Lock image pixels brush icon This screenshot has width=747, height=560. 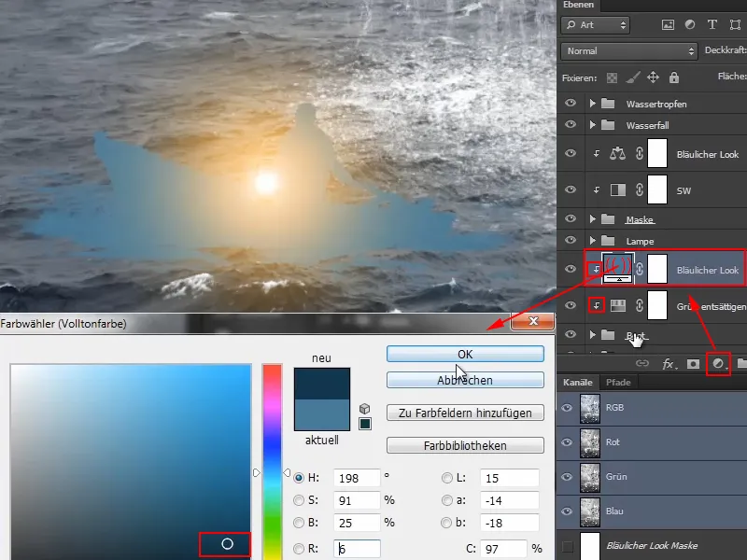[633, 77]
